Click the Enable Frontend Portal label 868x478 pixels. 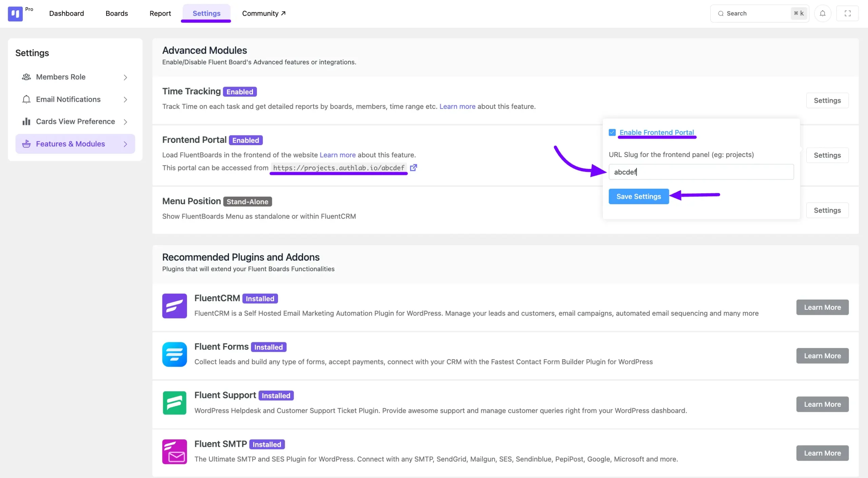[x=657, y=132]
